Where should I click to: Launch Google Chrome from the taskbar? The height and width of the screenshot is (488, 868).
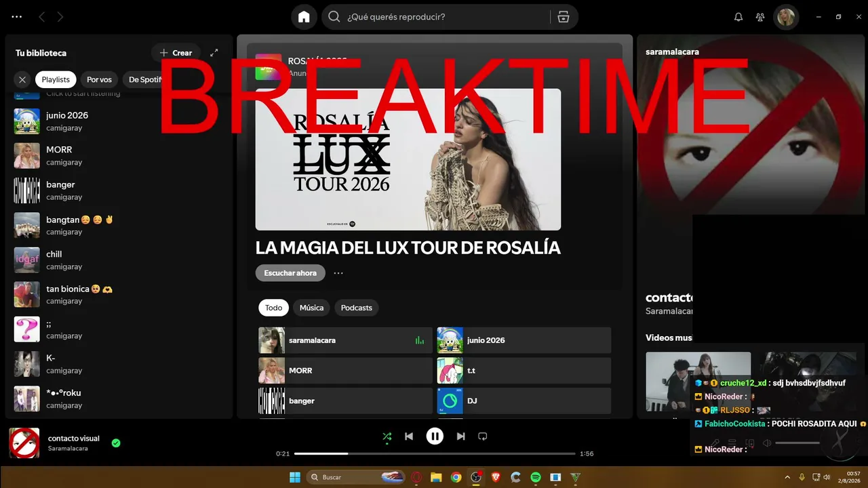pyautogui.click(x=456, y=477)
